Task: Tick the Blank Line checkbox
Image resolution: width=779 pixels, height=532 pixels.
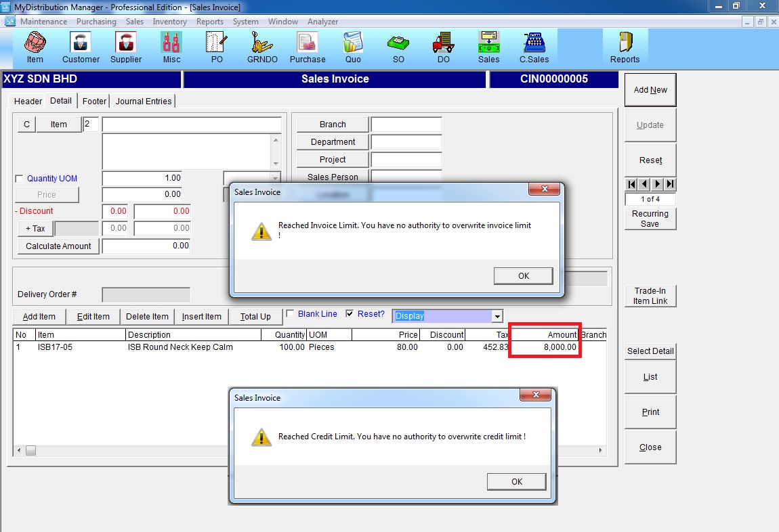Action: [291, 314]
